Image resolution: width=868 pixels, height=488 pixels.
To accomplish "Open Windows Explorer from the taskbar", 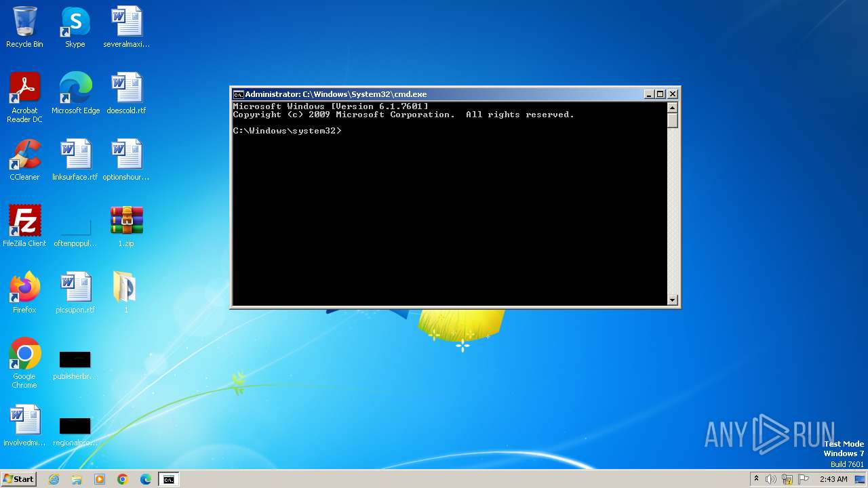I will pos(77,479).
